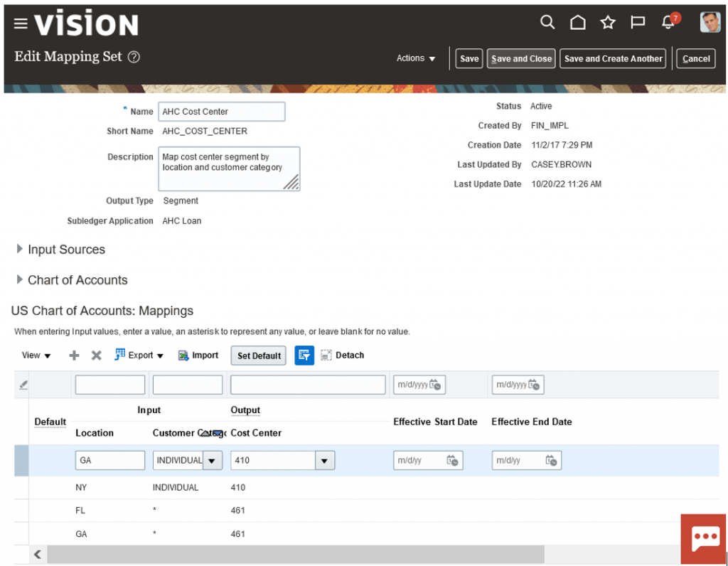Viewport: 728px width, 566px height.
Task: Open the Cost Center dropdown showing 410
Action: point(324,460)
